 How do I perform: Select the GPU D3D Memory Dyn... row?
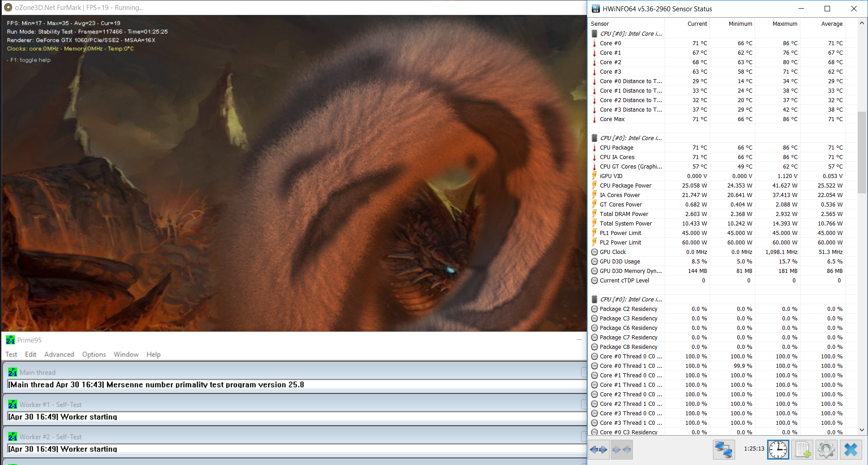[x=717, y=271]
